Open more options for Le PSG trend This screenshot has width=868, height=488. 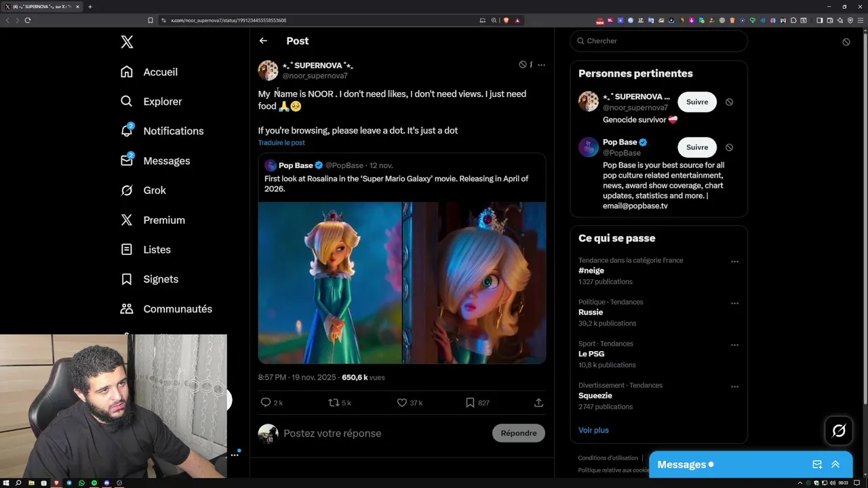734,345
